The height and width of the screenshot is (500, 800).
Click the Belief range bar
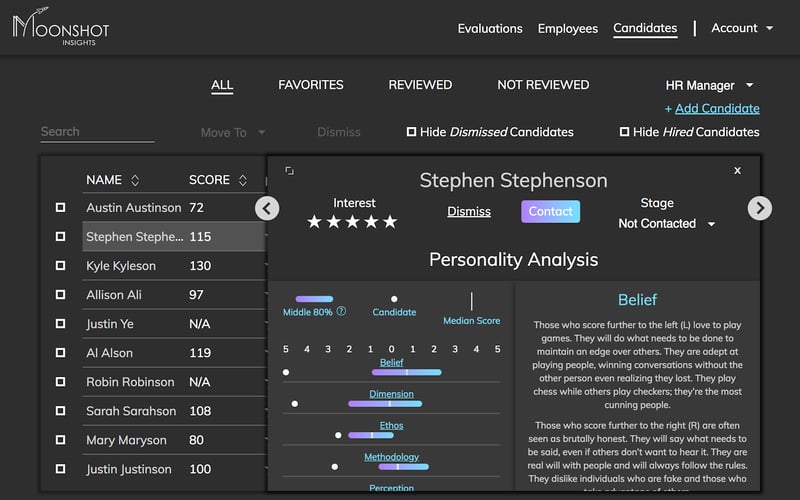407,372
